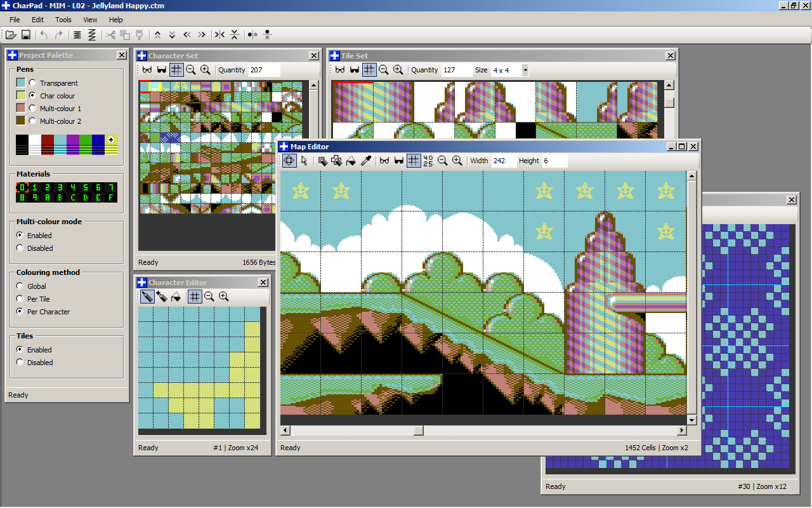Click the scissors Cut icon in main toolbar
Image resolution: width=812 pixels, height=508 pixels.
tap(110, 35)
